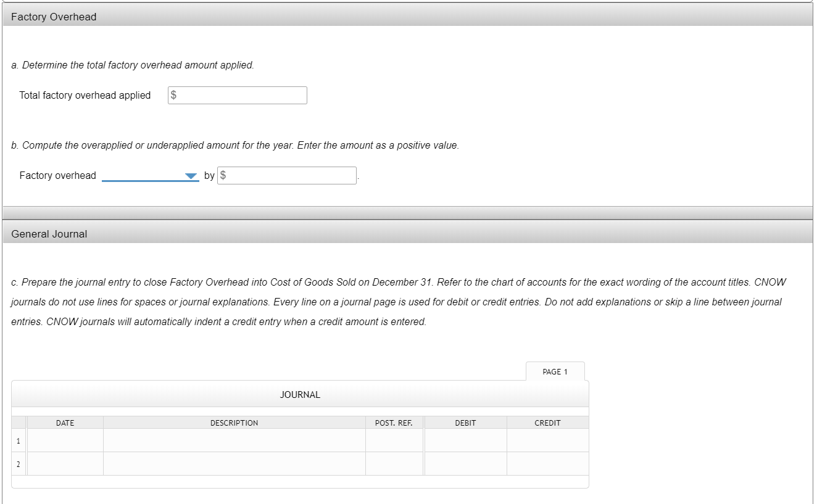The image size is (817, 504).
Task: Click the Credit cell in journal row 2
Action: [547, 464]
